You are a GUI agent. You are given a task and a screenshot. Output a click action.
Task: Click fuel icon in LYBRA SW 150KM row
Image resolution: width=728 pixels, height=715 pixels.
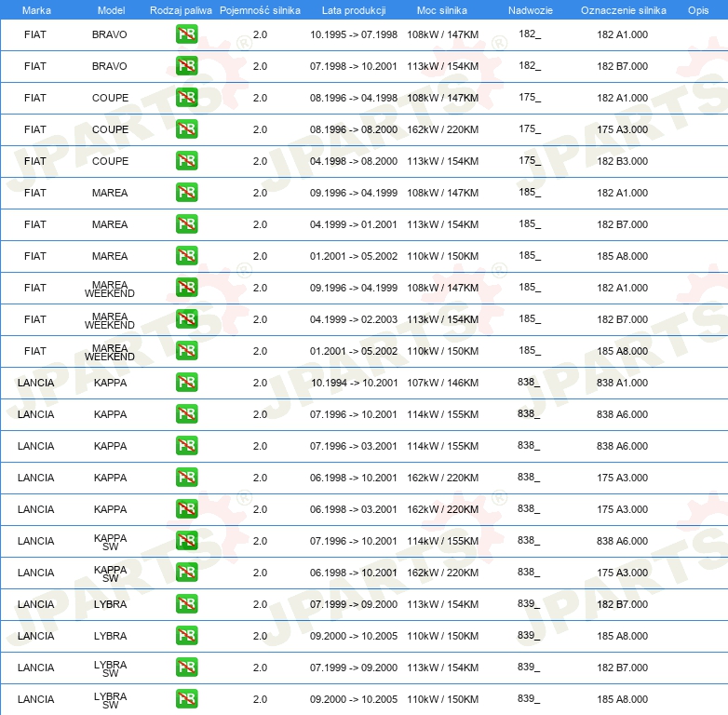pos(186,699)
